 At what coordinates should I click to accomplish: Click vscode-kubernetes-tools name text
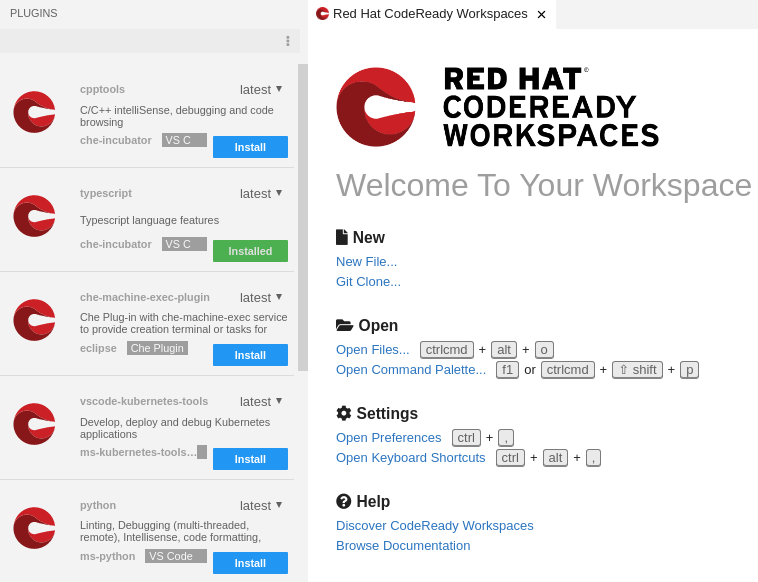point(144,401)
